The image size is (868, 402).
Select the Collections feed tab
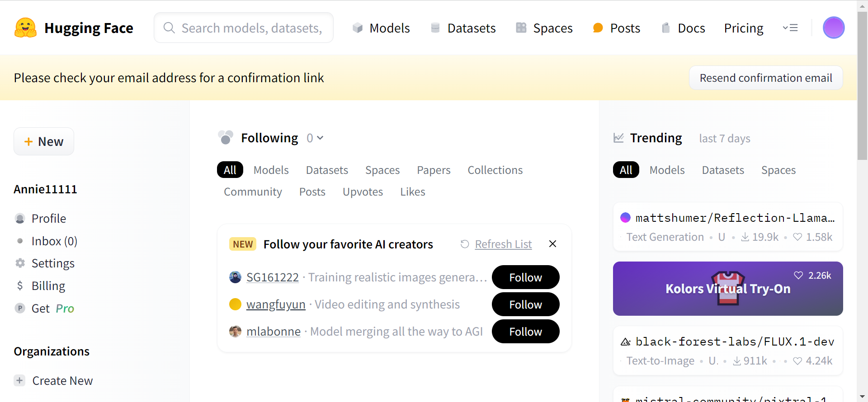pos(495,170)
